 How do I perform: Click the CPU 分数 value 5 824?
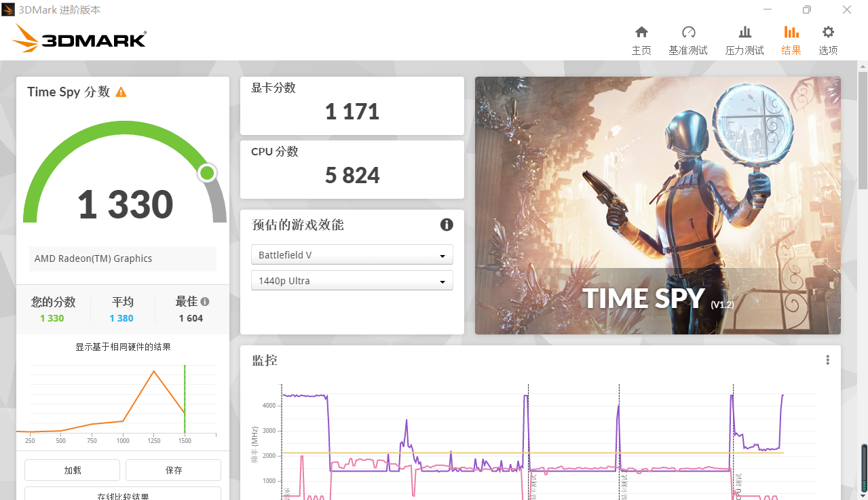tap(352, 176)
